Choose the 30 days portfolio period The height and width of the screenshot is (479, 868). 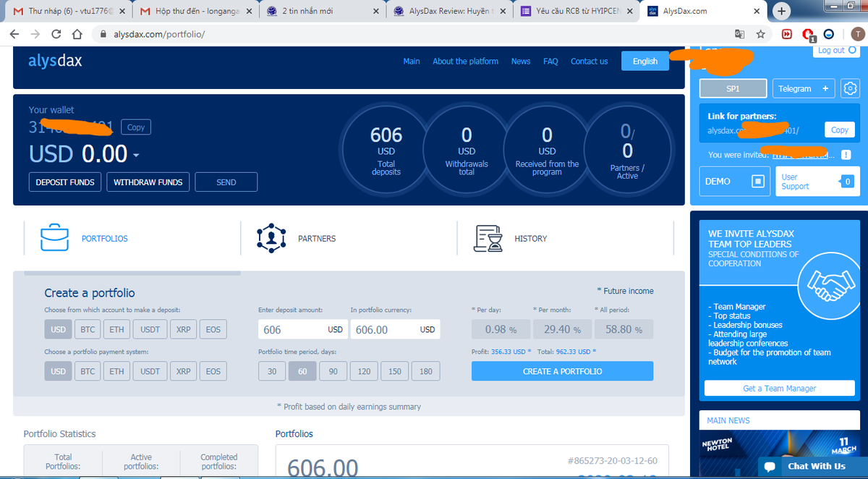coord(272,371)
